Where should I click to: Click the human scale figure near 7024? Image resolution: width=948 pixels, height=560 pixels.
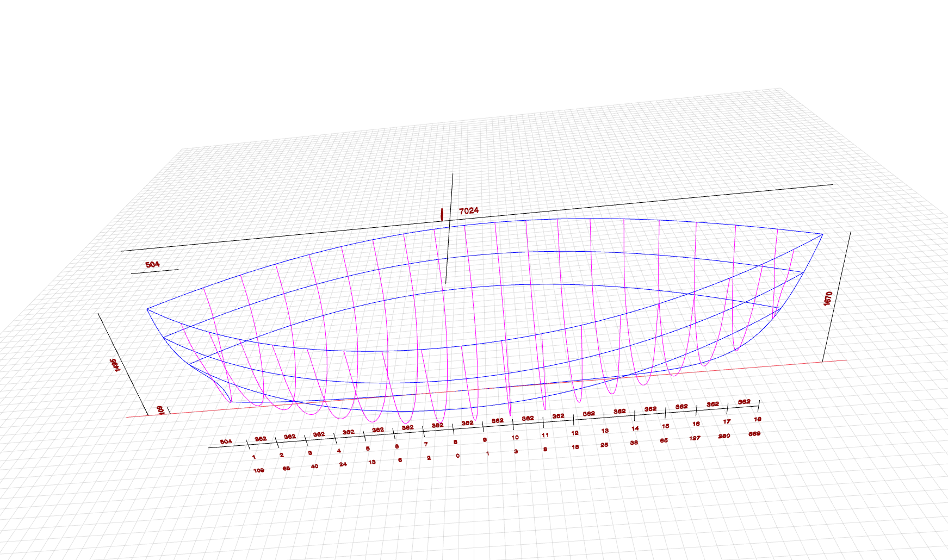pos(442,214)
